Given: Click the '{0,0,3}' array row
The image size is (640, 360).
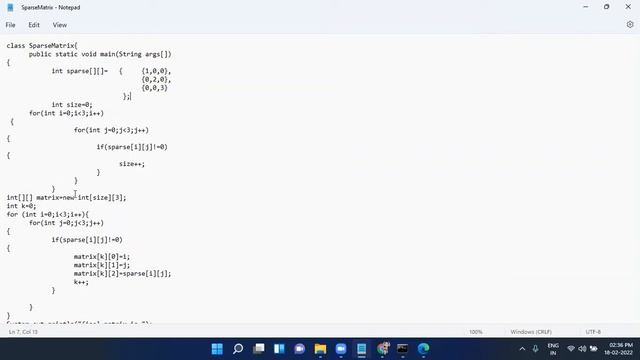Looking at the screenshot, I should tap(155, 88).
